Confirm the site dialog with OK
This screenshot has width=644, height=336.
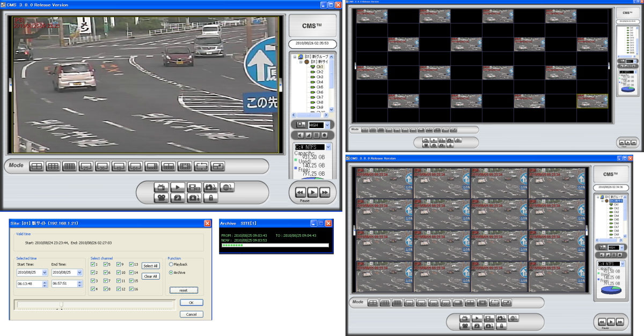[192, 303]
